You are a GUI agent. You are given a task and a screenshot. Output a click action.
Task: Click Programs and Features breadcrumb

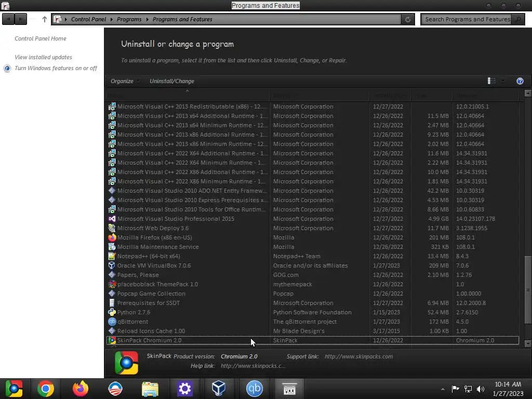pos(182,19)
